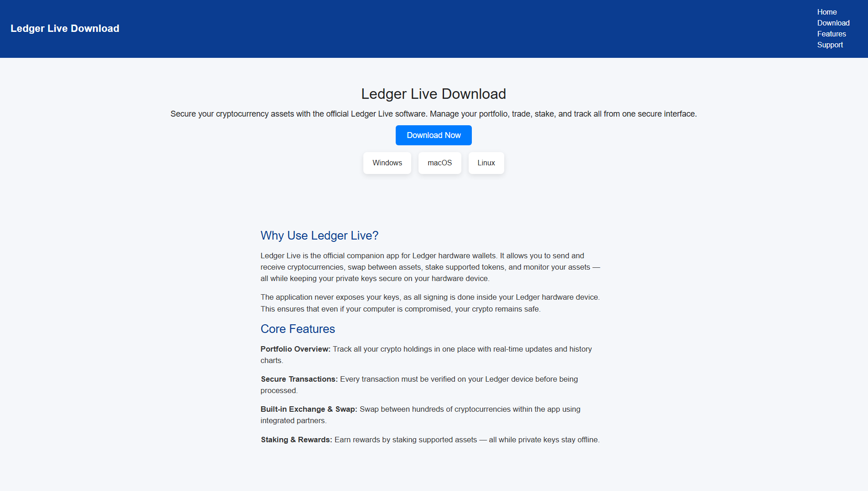Open the Home navigation link
Viewport: 868px width, 491px height.
click(827, 12)
